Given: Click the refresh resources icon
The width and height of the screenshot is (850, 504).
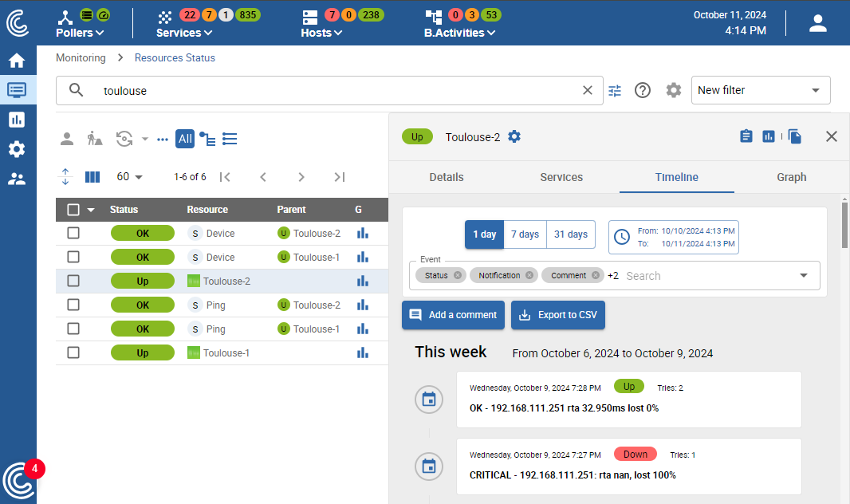Looking at the screenshot, I should (123, 138).
